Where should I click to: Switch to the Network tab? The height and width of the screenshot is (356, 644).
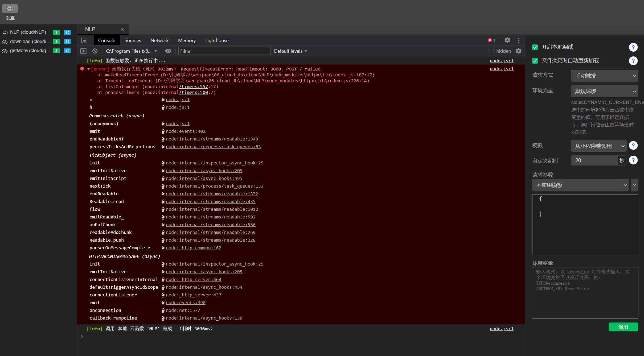point(159,40)
